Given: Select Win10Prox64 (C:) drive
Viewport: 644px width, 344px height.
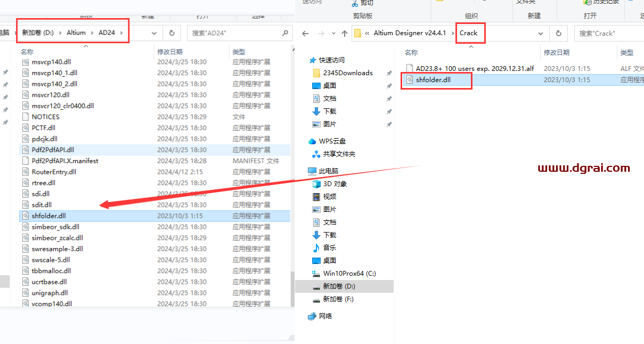Looking at the screenshot, I should pos(349,273).
